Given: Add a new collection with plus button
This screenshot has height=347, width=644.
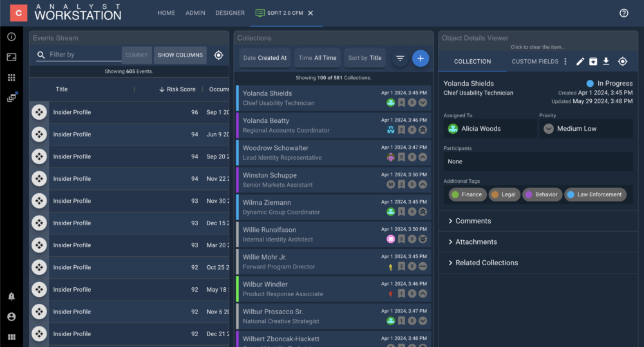Looking at the screenshot, I should 420,59.
